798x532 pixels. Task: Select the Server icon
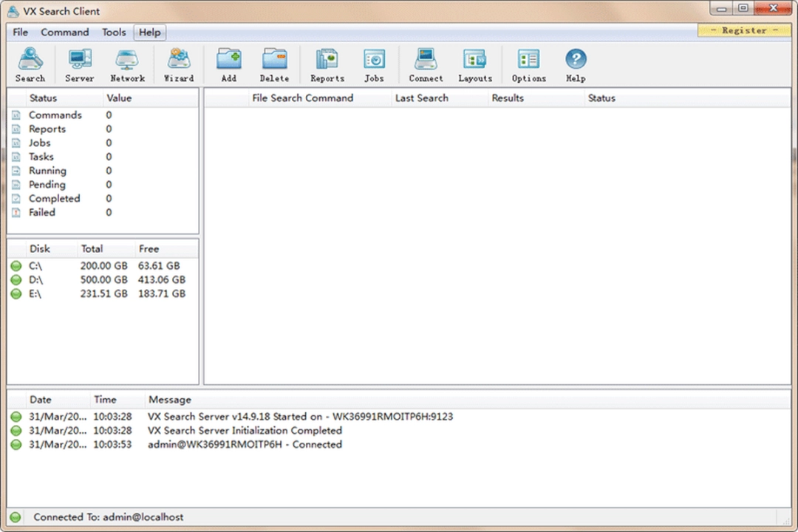[79, 64]
